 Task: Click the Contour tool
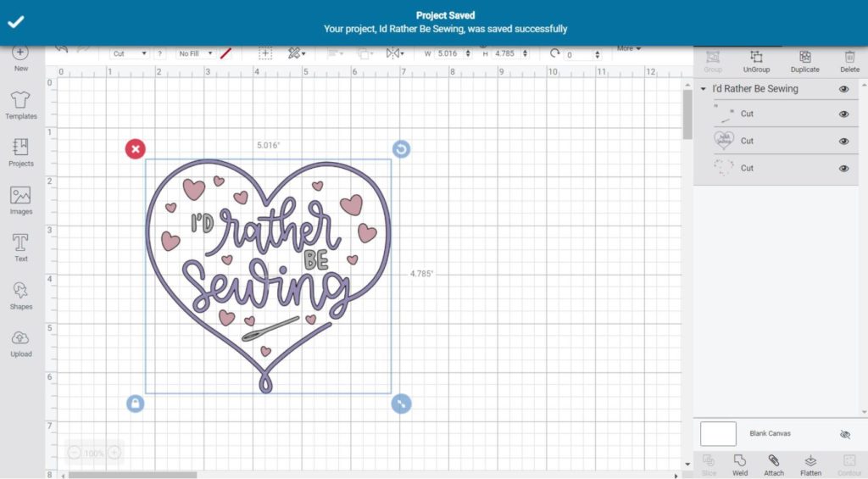pyautogui.click(x=849, y=465)
